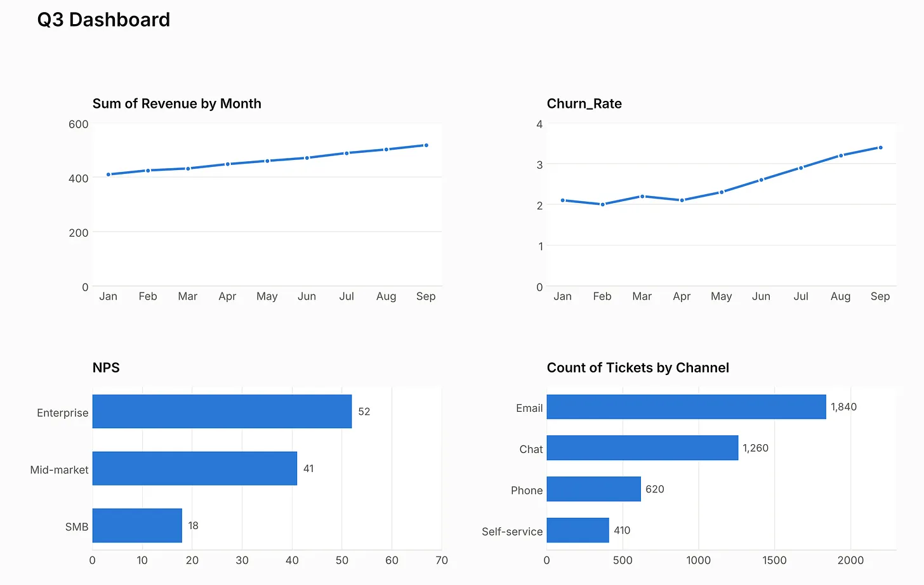
Task: Select the Phone bar in Tickets chart
Action: (594, 489)
